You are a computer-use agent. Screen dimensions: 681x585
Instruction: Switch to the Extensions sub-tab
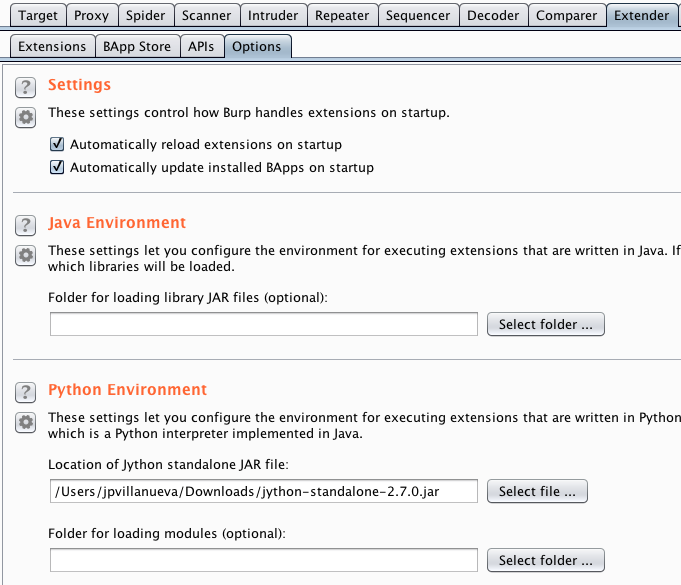52,47
